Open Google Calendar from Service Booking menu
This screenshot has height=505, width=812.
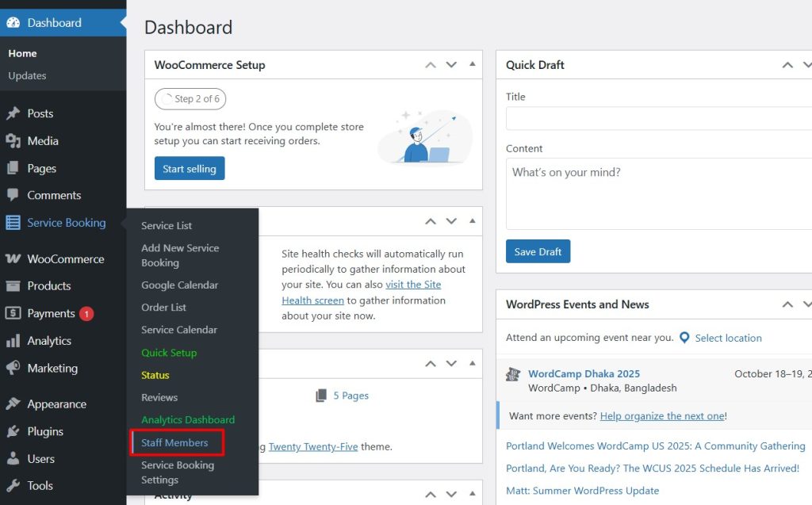179,285
